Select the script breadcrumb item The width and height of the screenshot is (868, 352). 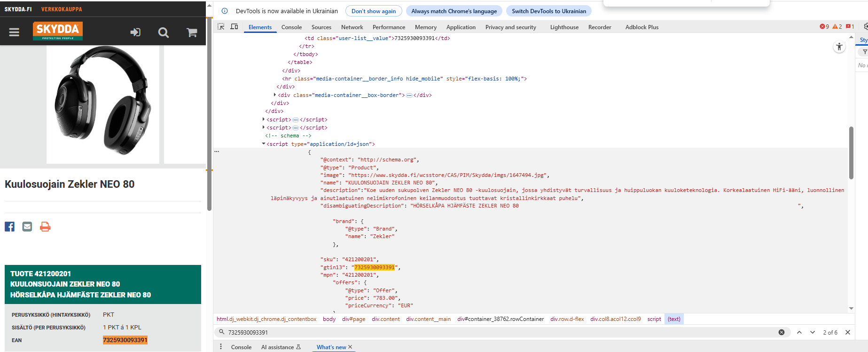click(654, 319)
